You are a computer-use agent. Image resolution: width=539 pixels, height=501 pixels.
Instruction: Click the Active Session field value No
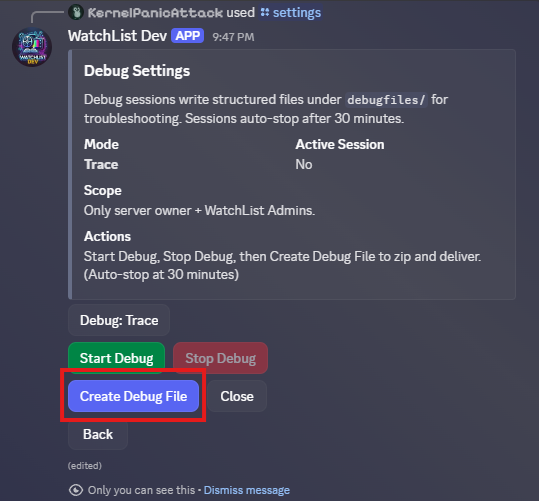304,164
